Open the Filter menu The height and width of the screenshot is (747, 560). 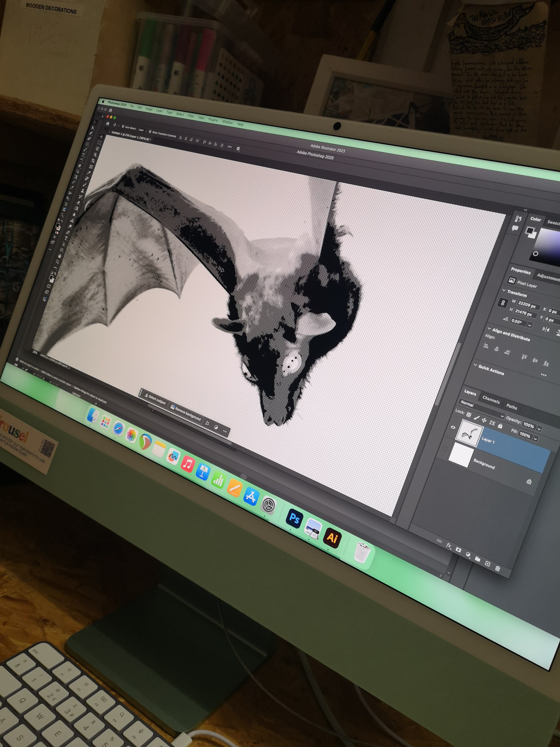point(191,116)
